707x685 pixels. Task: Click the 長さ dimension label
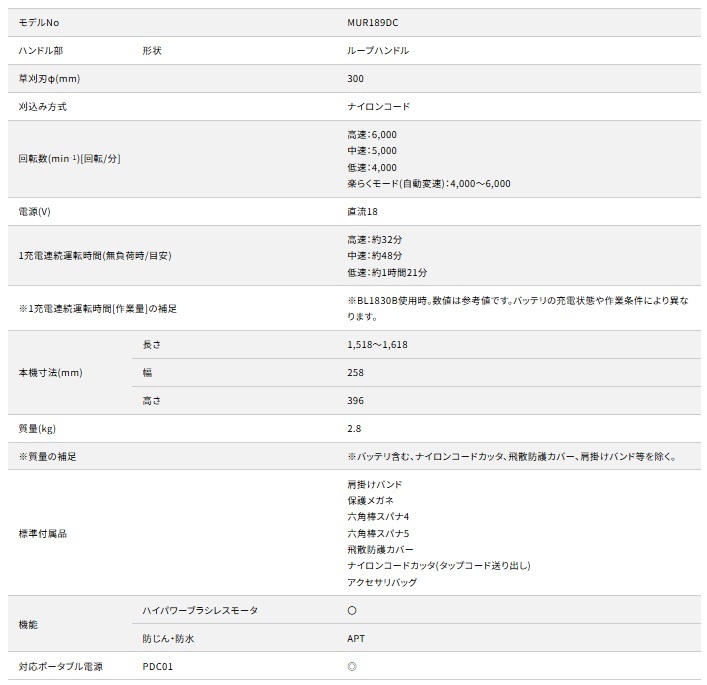point(152,345)
